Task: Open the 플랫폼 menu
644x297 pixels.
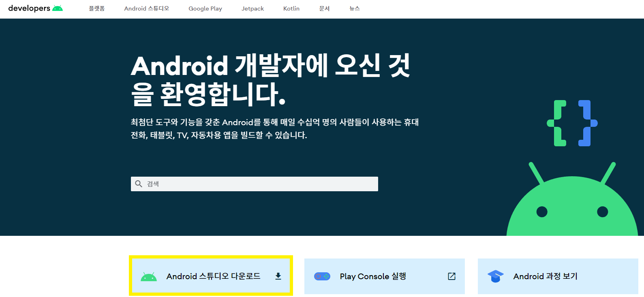Action: pos(97,9)
